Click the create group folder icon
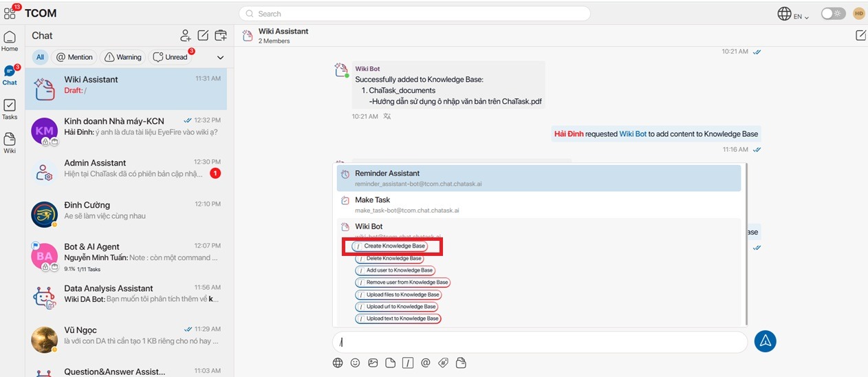Image resolution: width=868 pixels, height=377 pixels. pyautogui.click(x=221, y=36)
